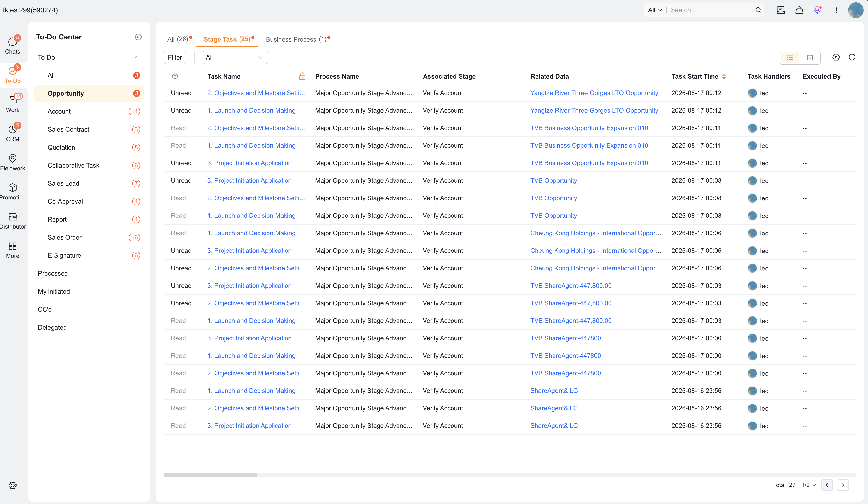The width and height of the screenshot is (868, 504).
Task: Select the Collaborative Task category
Action: tap(89, 165)
